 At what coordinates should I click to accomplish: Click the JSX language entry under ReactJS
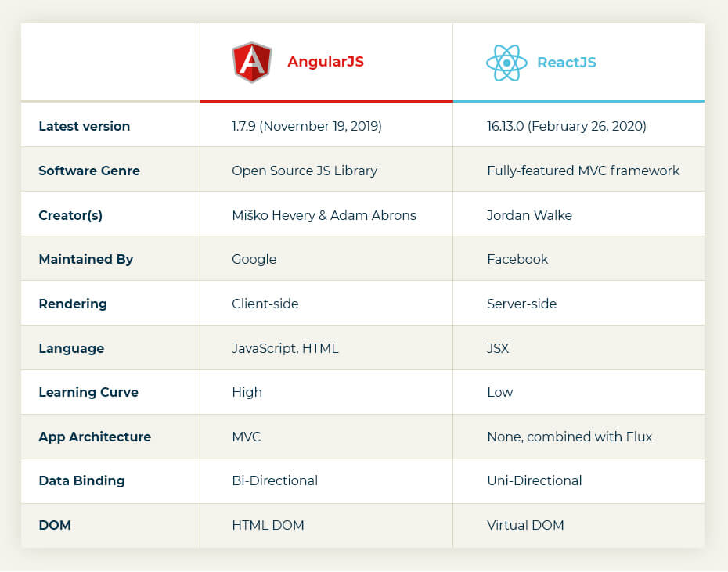pyautogui.click(x=497, y=347)
